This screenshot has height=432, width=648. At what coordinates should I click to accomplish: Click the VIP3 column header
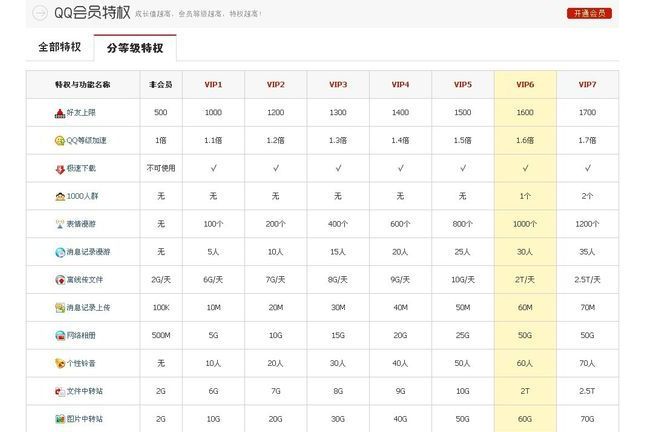tap(338, 84)
